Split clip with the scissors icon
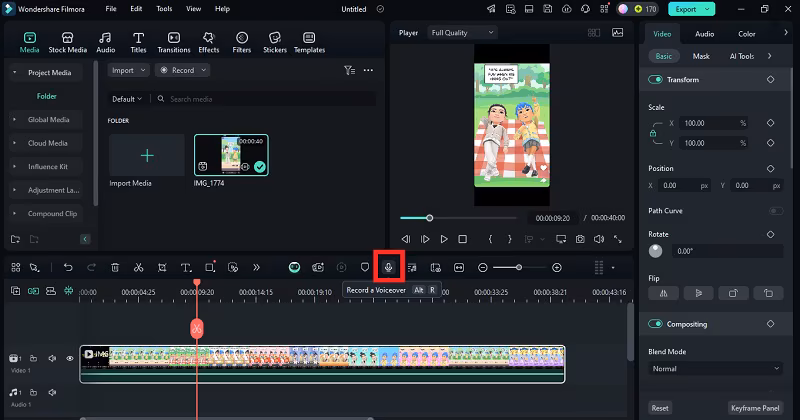The image size is (800, 420). click(138, 267)
